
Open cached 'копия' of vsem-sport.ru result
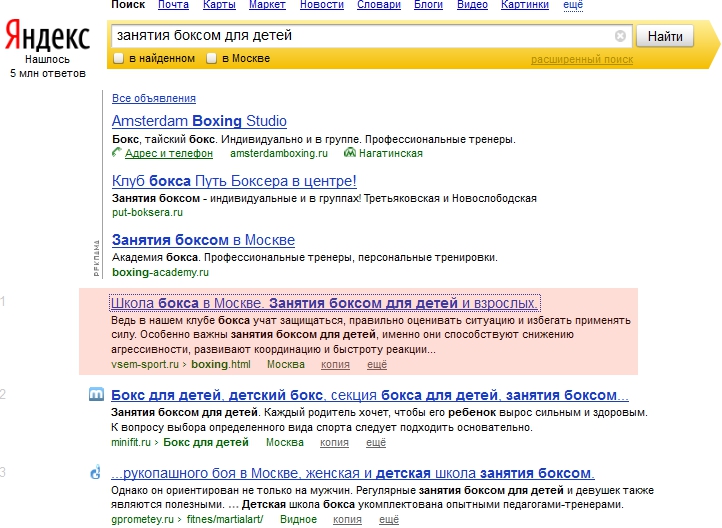point(335,365)
